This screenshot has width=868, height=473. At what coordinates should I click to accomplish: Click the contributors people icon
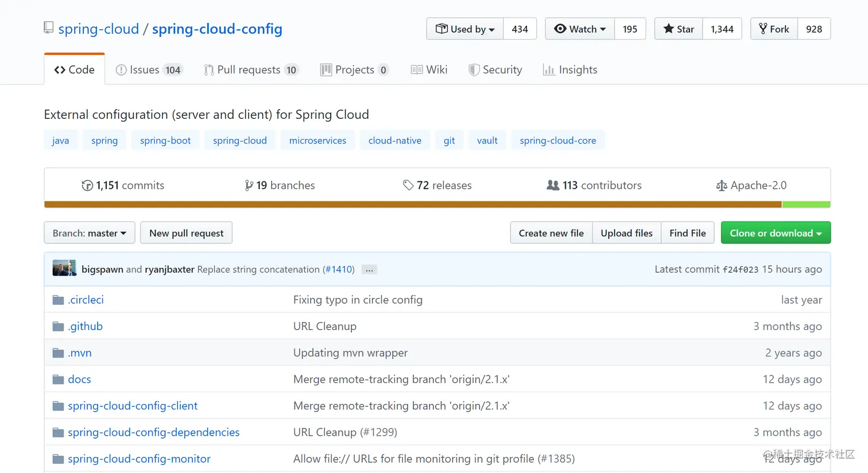click(553, 185)
